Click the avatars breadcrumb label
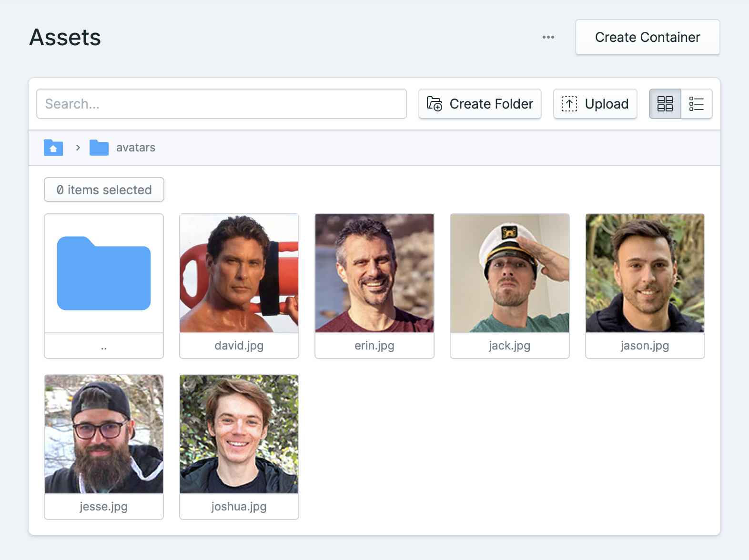Viewport: 749px width, 560px height. pos(136,148)
